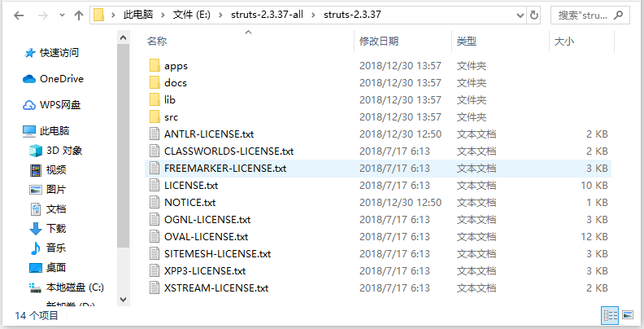This screenshot has width=644, height=329.
Task: Click navigation pane scroll down arrow
Action: point(123,300)
